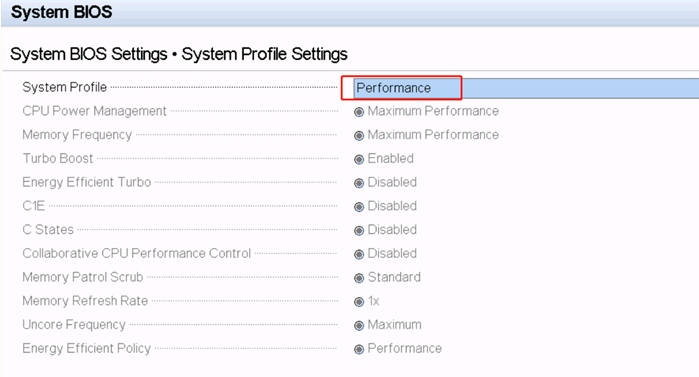Click the C States setting label

48,229
